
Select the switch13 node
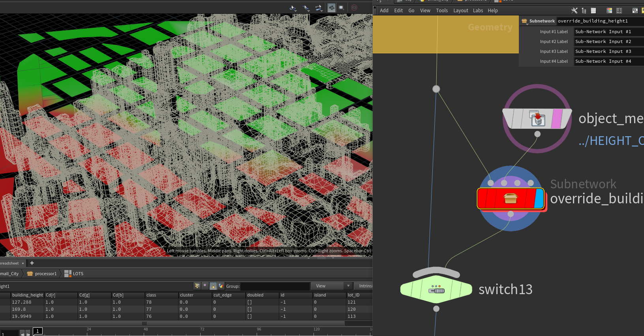436,290
